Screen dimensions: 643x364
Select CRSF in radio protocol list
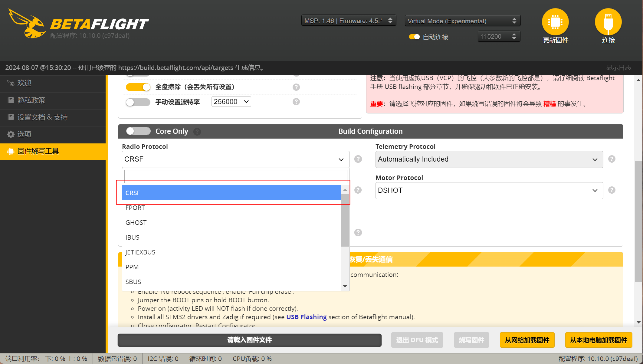(x=231, y=193)
